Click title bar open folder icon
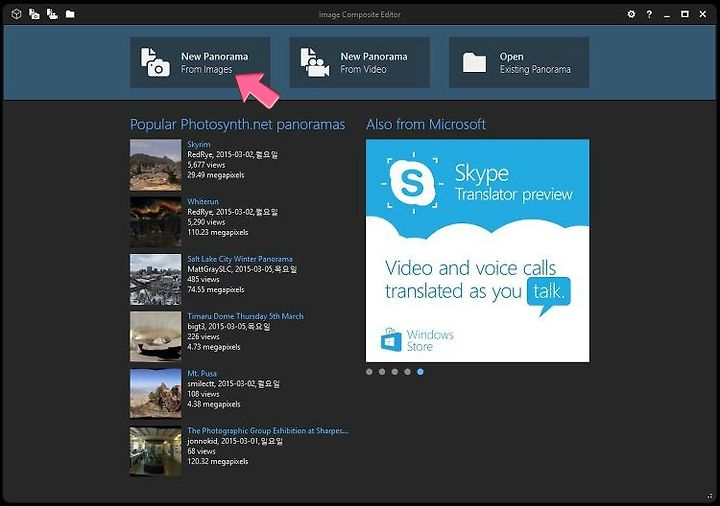Image resolution: width=720 pixels, height=506 pixels. (70, 14)
